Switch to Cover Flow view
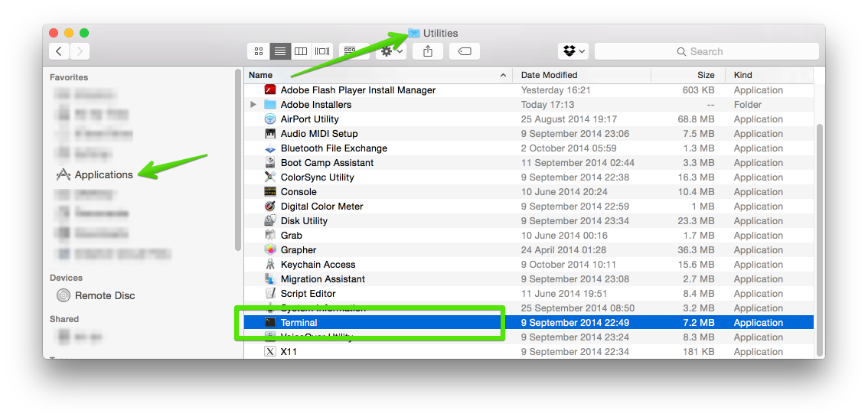The width and height of the screenshot is (868, 420). (322, 51)
